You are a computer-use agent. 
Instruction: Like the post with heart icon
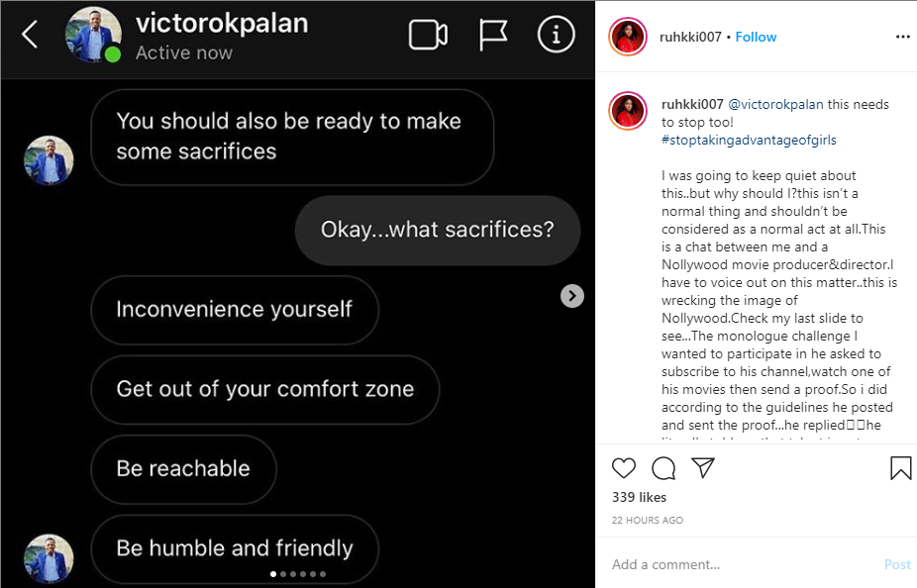click(x=624, y=468)
